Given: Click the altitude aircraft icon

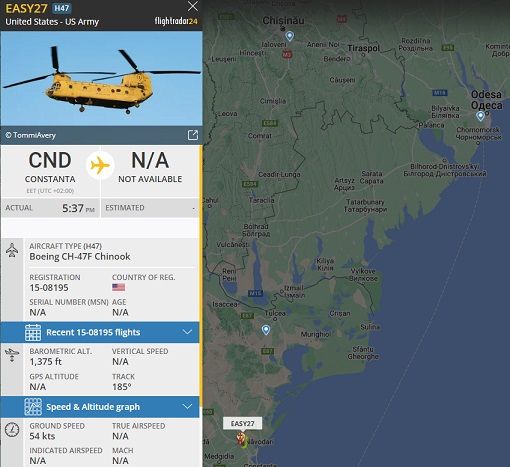Looking at the screenshot, I should [x=12, y=355].
